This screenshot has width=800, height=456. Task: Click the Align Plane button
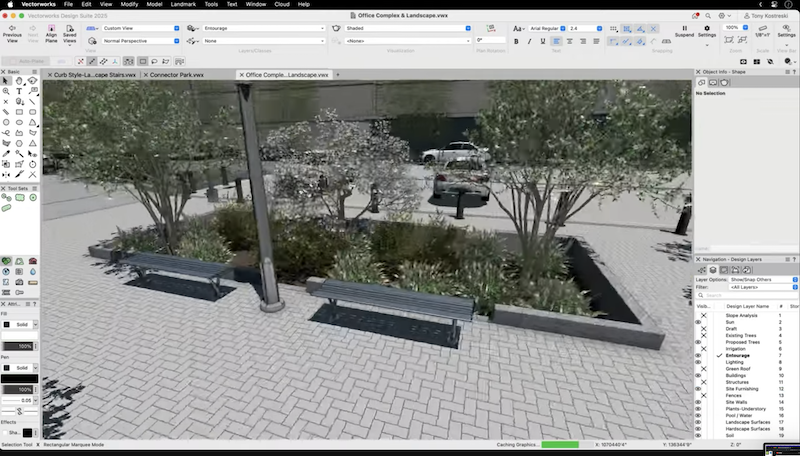click(51, 34)
